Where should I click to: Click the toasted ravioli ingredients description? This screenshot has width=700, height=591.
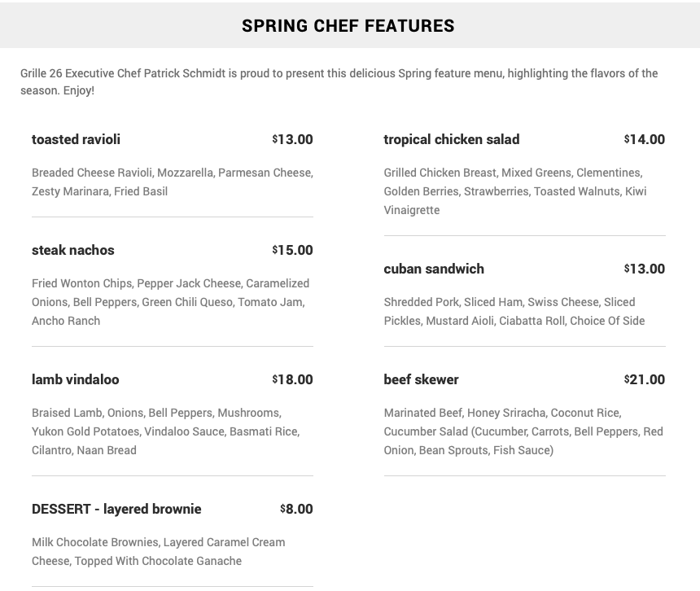[x=172, y=182]
